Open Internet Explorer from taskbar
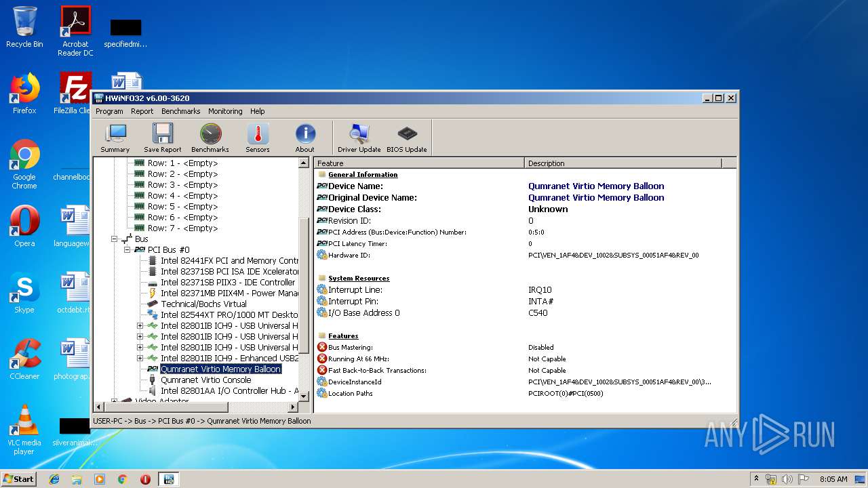 [x=54, y=479]
